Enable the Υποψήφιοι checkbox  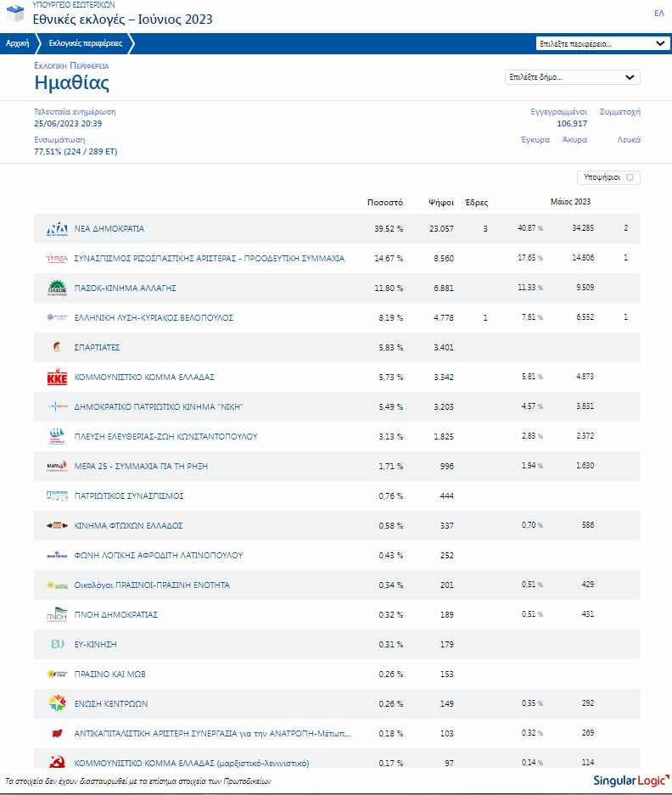[x=630, y=177]
